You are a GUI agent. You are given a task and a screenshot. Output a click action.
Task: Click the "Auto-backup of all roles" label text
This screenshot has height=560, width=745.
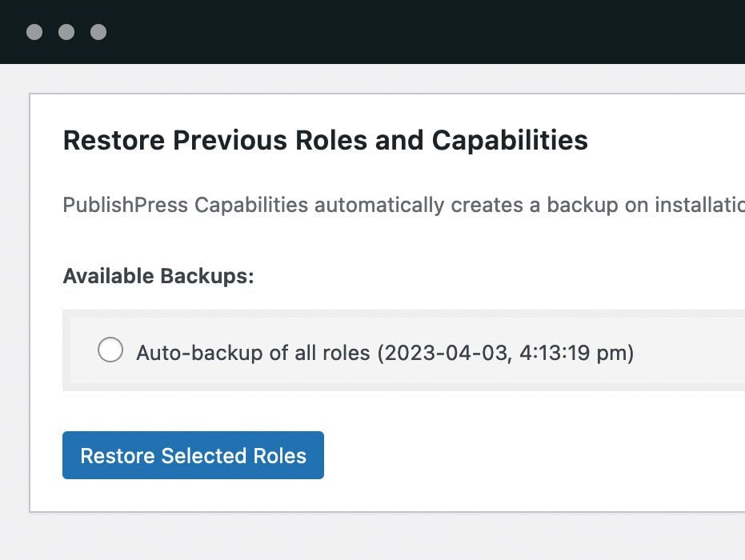(253, 353)
